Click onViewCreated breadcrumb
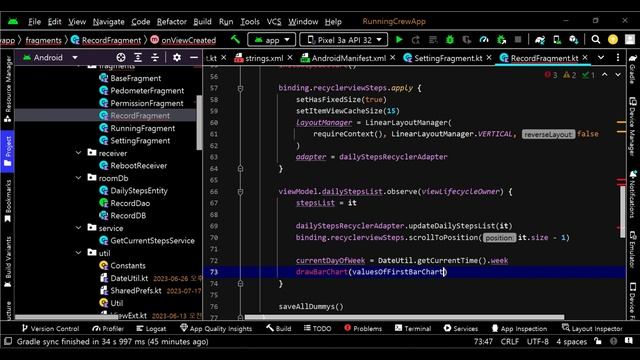 [x=188, y=40]
